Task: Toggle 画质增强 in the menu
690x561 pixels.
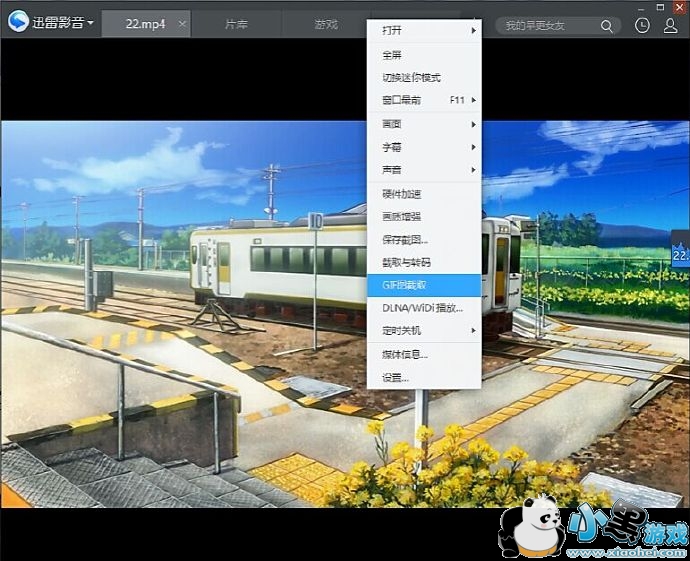Action: tap(424, 216)
